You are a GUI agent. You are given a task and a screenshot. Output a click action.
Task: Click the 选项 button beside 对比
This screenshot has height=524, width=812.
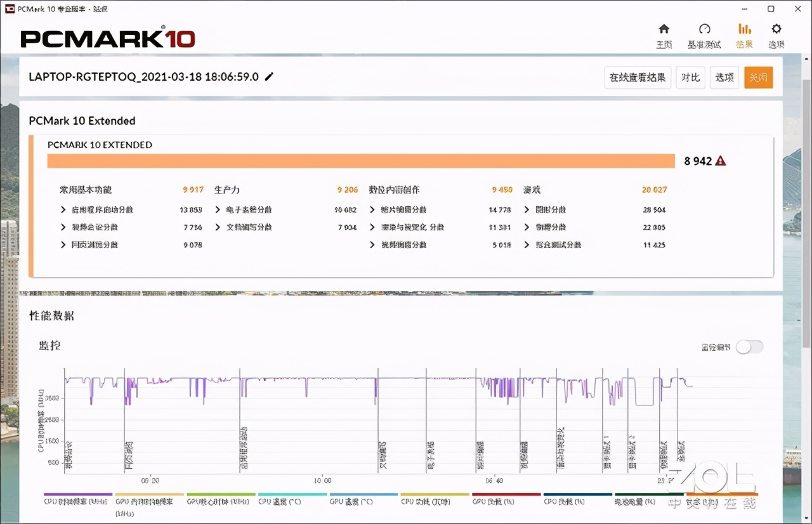724,77
